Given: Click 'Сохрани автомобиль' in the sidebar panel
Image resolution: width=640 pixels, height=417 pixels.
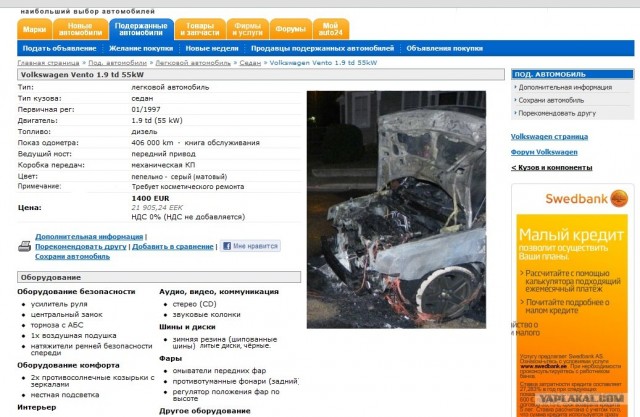Looking at the screenshot, I should 551,100.
